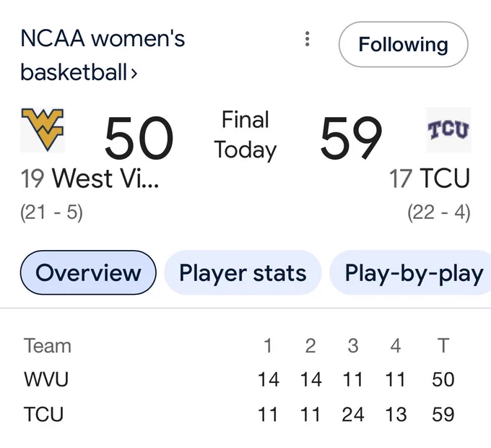Click the TCU row in the scoring table

click(239, 414)
